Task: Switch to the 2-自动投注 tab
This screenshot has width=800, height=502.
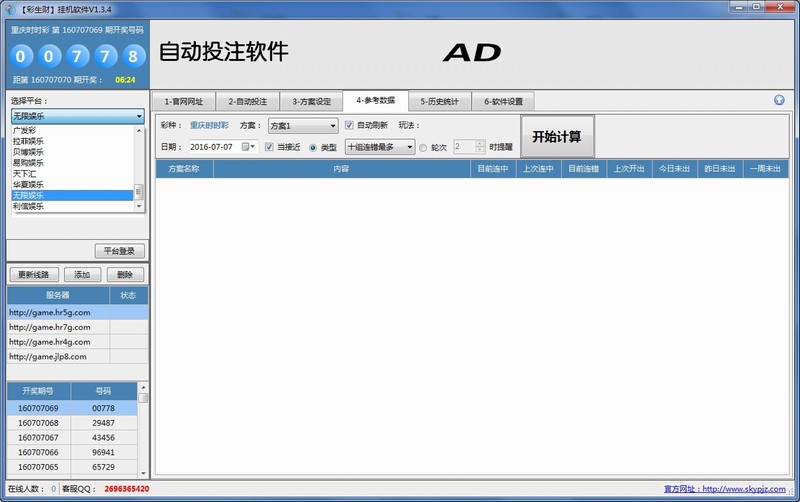Action: click(x=247, y=101)
